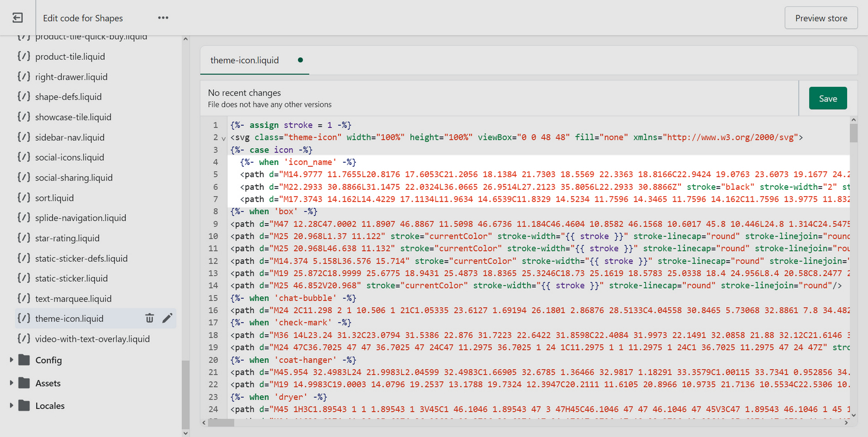Screen dimensions: 868x437
Task: Click the when 'coat-hanger' line
Action: coord(293,359)
